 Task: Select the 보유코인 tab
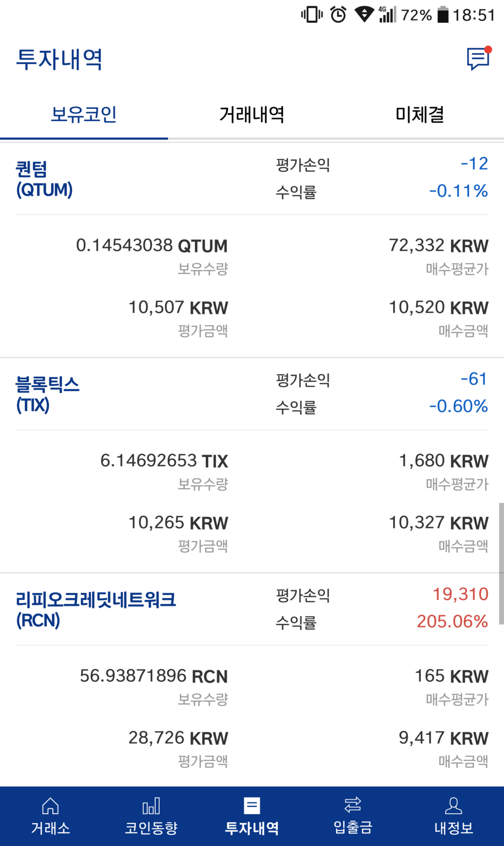click(84, 114)
